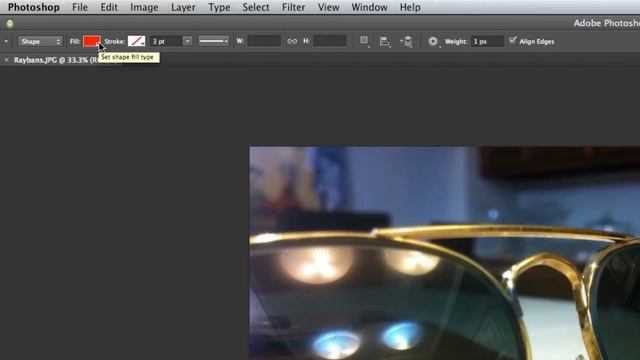
Task: Open the File menu
Action: 80,7
